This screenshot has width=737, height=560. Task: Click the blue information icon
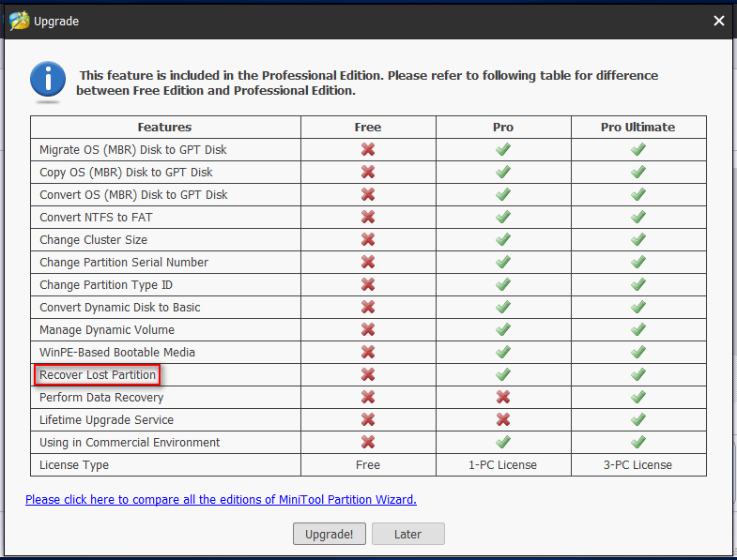48,80
